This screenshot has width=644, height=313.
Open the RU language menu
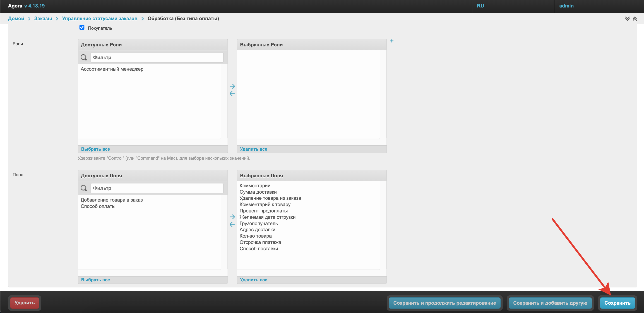(480, 6)
